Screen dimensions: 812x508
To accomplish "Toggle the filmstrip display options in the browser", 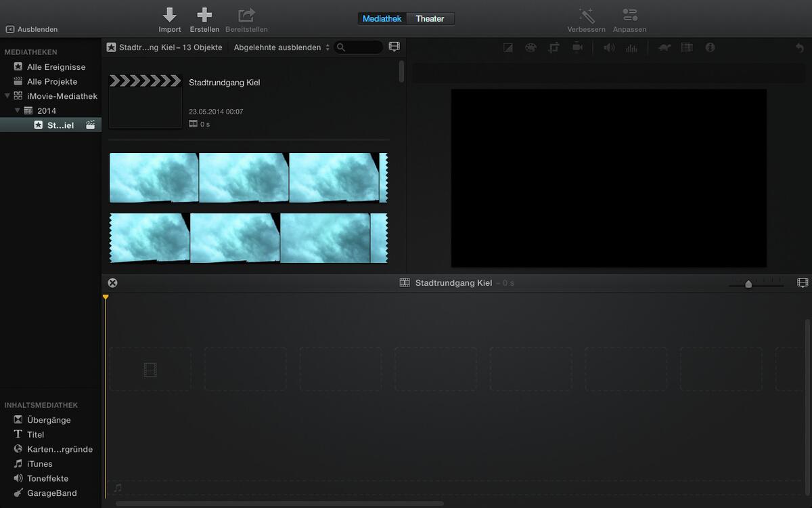I will click(394, 47).
